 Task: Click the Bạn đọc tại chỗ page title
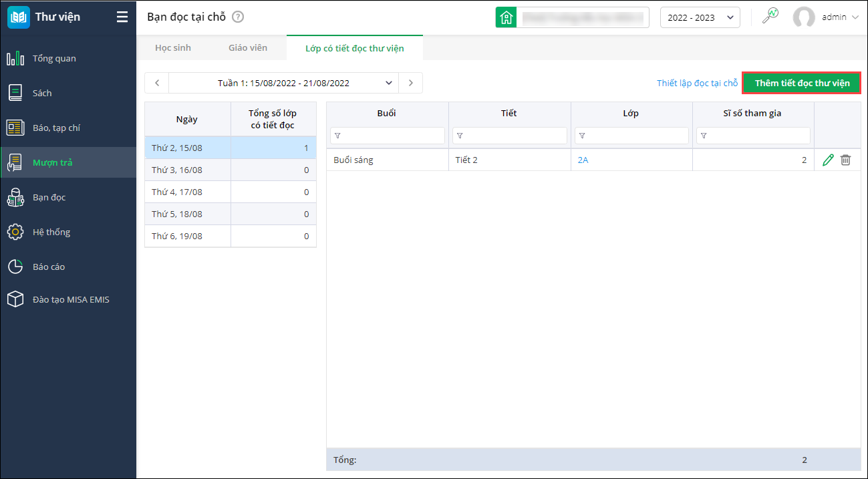186,17
